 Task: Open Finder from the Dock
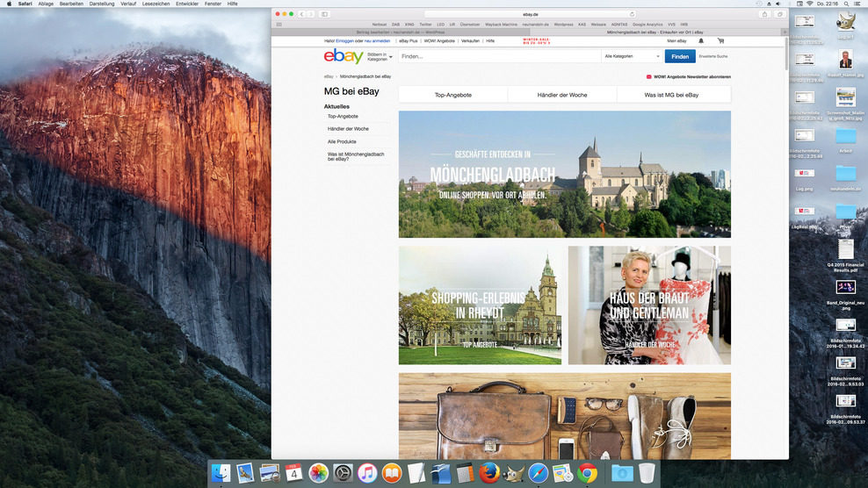coord(221,474)
